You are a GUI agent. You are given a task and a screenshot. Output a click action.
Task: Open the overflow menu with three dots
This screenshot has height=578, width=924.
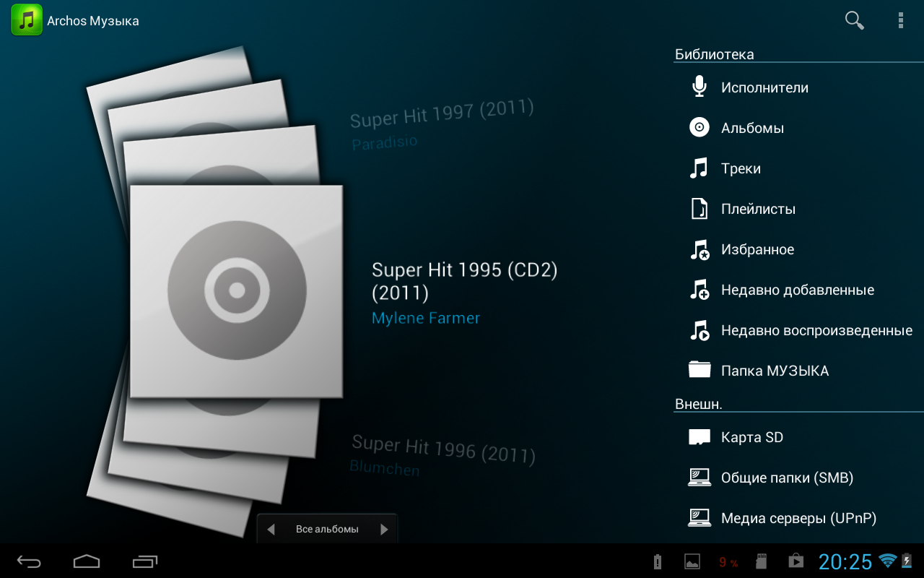tap(901, 20)
